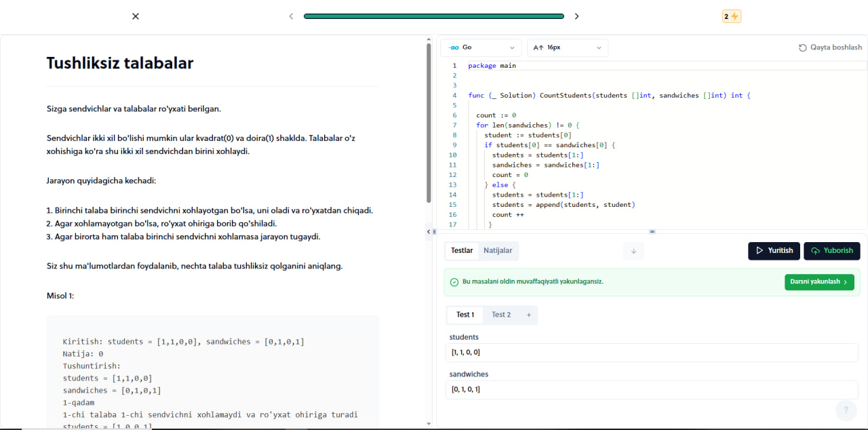Click the '1-qadam' example step line
868x430 pixels.
[79, 403]
